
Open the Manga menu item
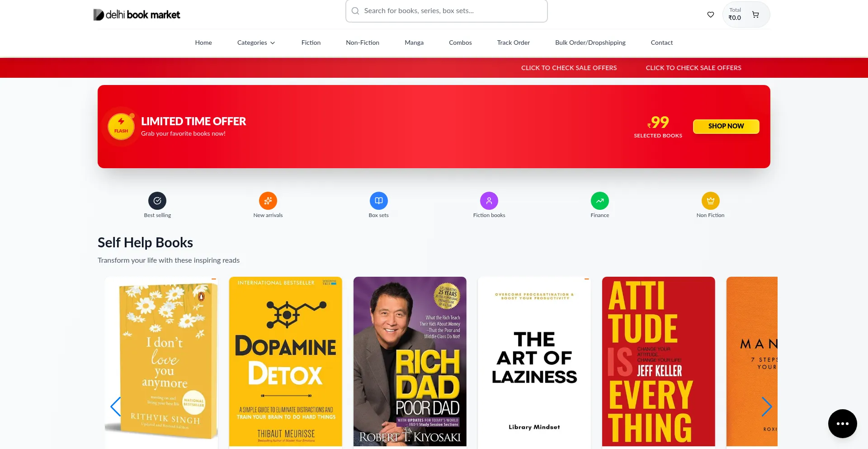(414, 43)
